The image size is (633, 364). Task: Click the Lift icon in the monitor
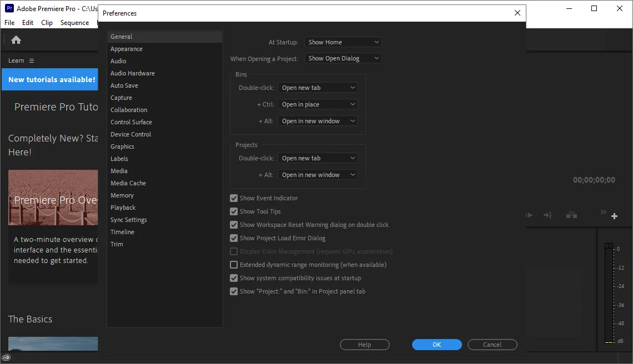tap(571, 215)
